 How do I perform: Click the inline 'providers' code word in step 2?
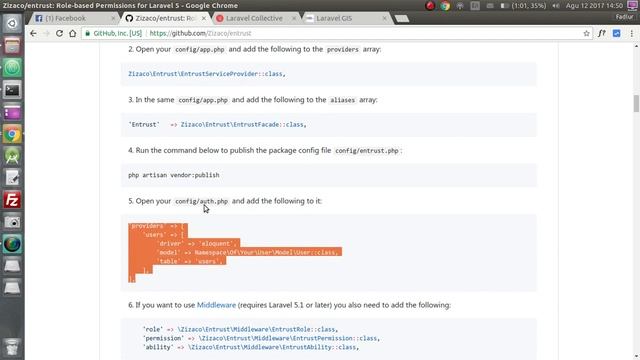pos(342,49)
